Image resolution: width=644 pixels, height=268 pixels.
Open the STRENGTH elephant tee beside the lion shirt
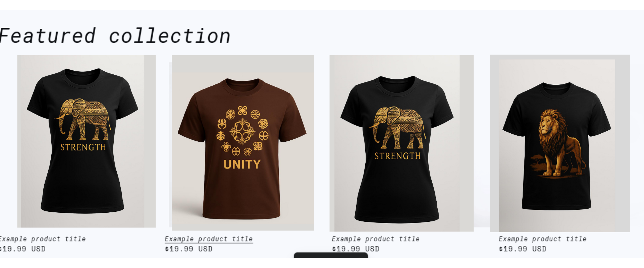tap(401, 143)
